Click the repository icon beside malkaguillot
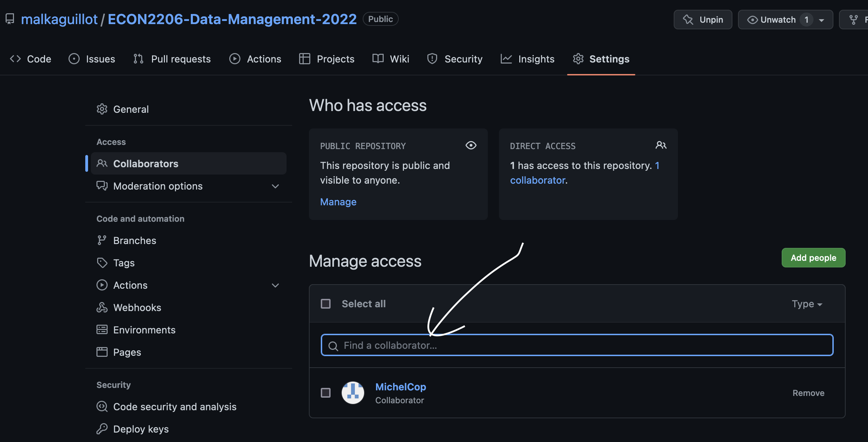This screenshot has width=868, height=442. point(10,19)
